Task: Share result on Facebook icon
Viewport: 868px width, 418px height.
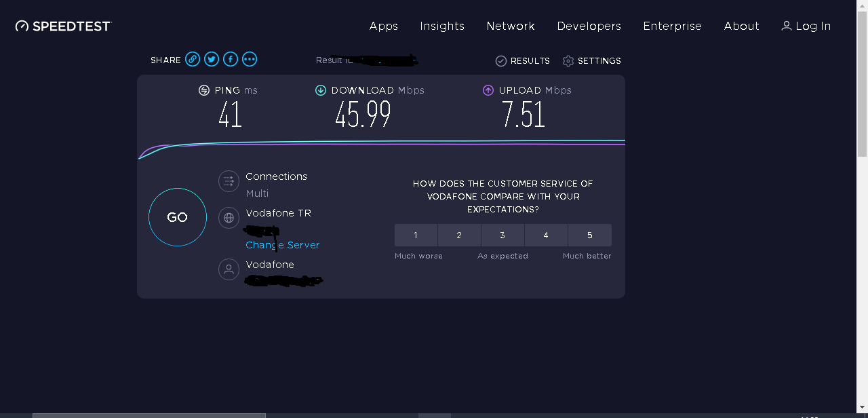Action: (x=231, y=60)
